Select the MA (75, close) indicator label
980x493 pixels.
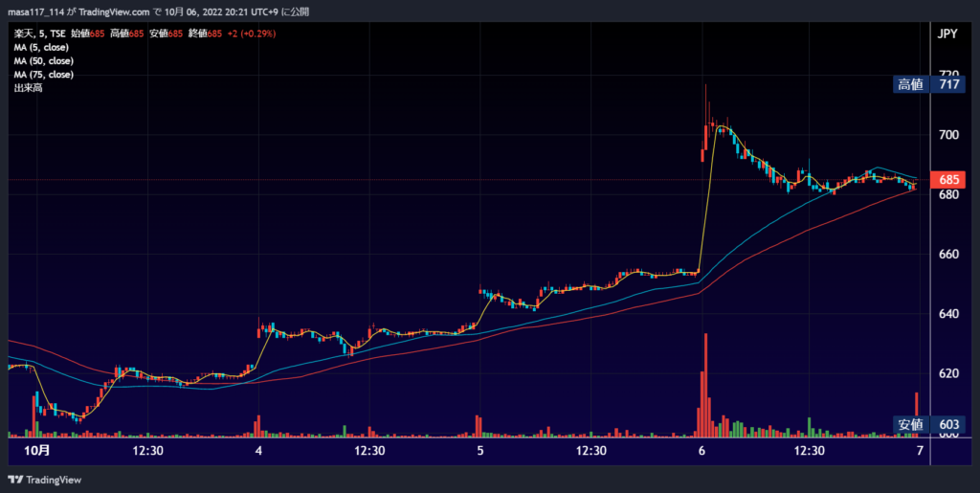(44, 75)
